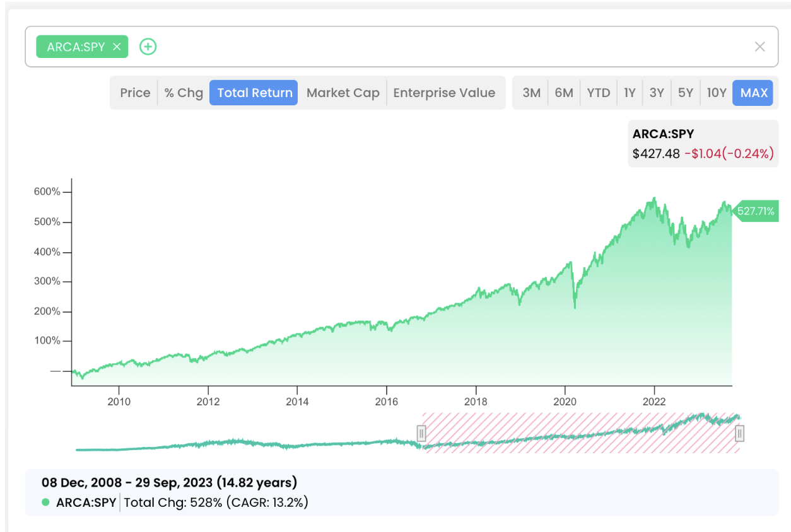Screen dimensions: 791x532
Task: Choose the 1Y time range
Action: [630, 93]
